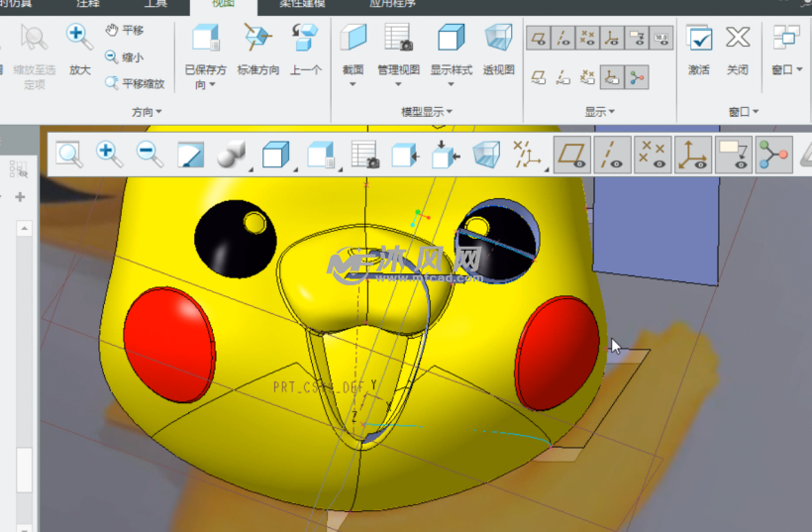The width and height of the screenshot is (812, 532).
Task: Refit model using the graphics toolbar magnifier
Action: (x=69, y=155)
